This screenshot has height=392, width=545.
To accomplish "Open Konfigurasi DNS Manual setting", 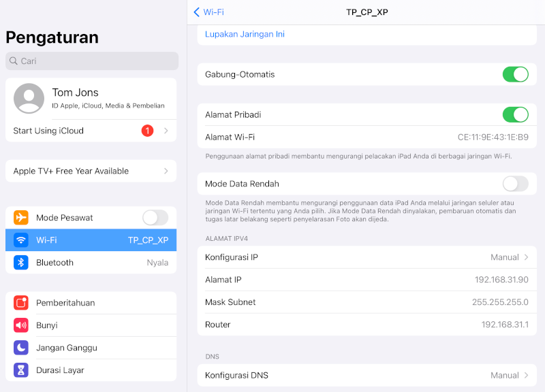I will click(509, 375).
